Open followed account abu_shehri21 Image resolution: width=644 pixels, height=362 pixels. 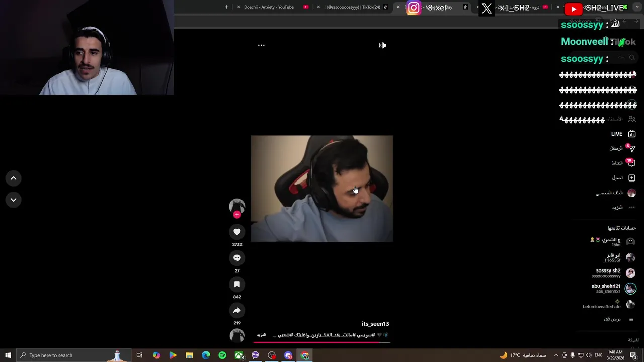pos(614,288)
